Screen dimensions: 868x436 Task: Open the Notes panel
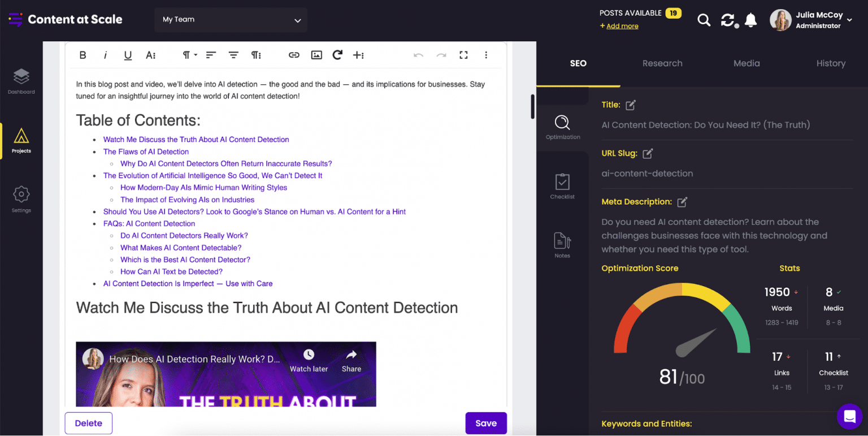pyautogui.click(x=562, y=243)
